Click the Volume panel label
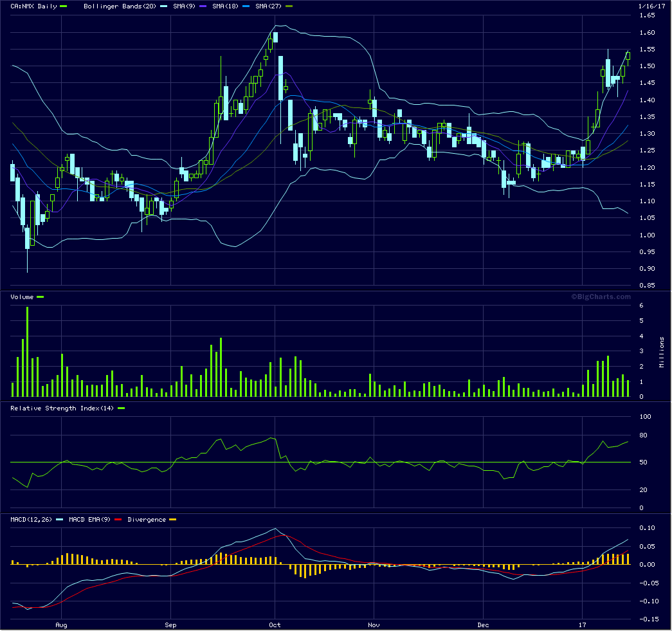Screen dimensions: 672x631 [22, 297]
